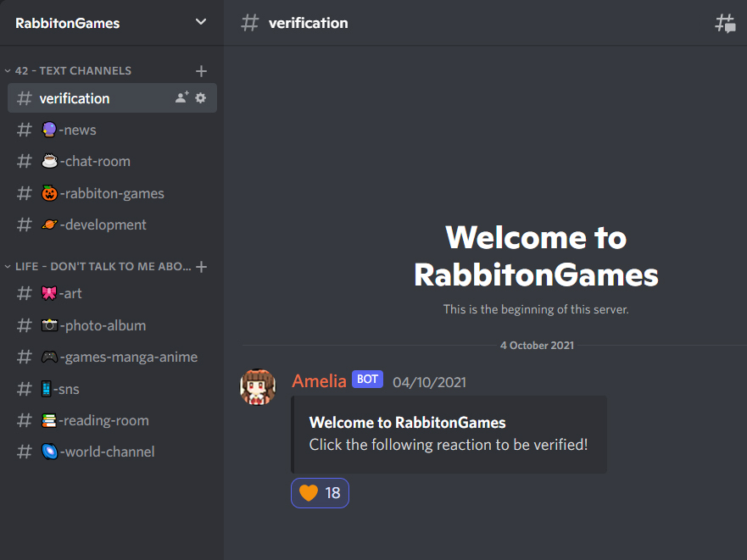Click the phone emoji on sns channel
This screenshot has width=747, height=560.
pos(46,389)
